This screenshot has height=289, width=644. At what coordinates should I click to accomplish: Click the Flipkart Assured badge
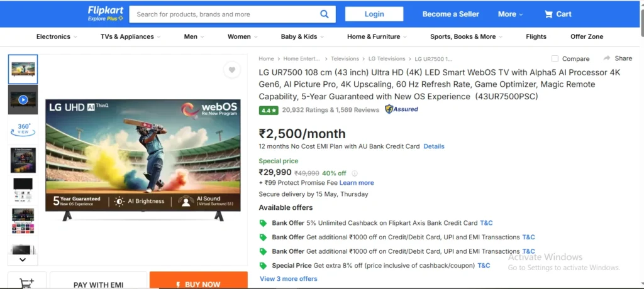pyautogui.click(x=401, y=109)
